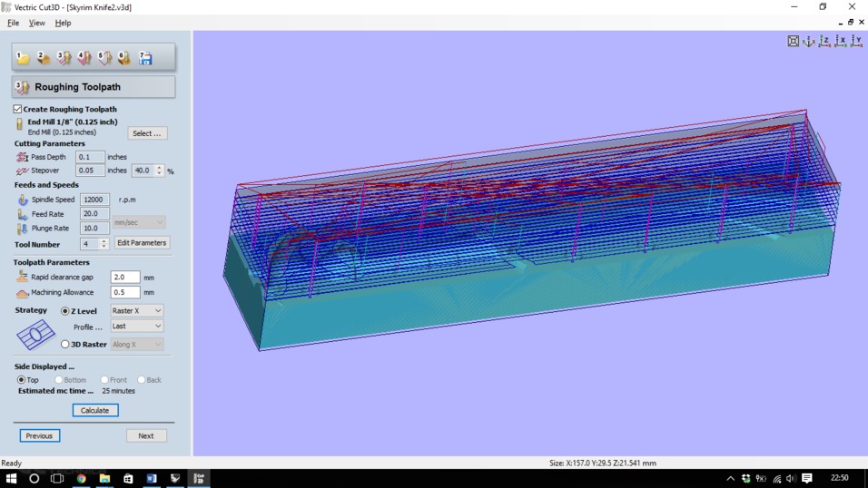
Task: Click the '25 minutes' estimated time text
Action: pyautogui.click(x=118, y=391)
